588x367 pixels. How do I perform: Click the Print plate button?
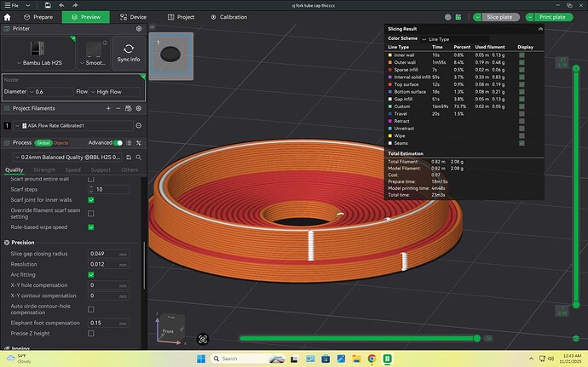pyautogui.click(x=553, y=17)
